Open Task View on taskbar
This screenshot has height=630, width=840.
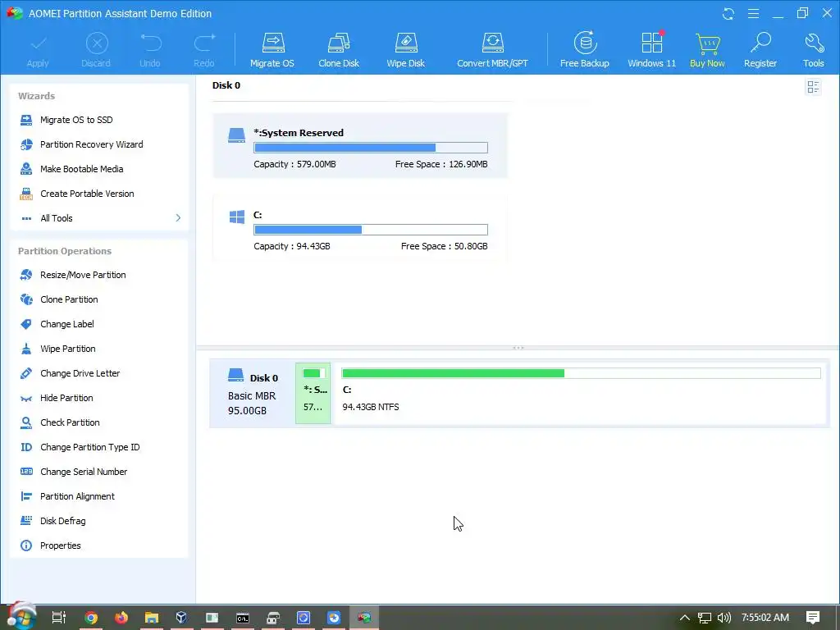(59, 618)
